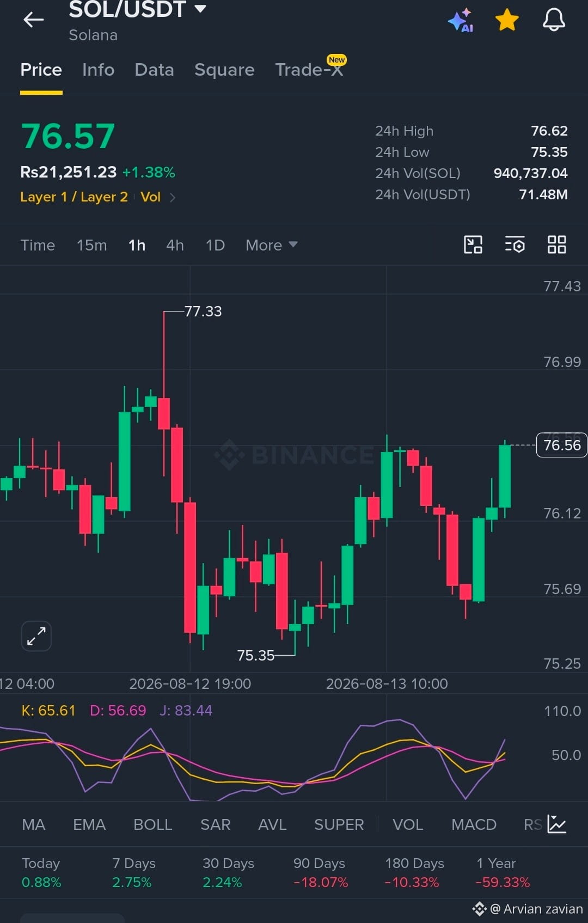Tap the 90 Days -18.07% performance
The image size is (588, 923).
point(320,872)
